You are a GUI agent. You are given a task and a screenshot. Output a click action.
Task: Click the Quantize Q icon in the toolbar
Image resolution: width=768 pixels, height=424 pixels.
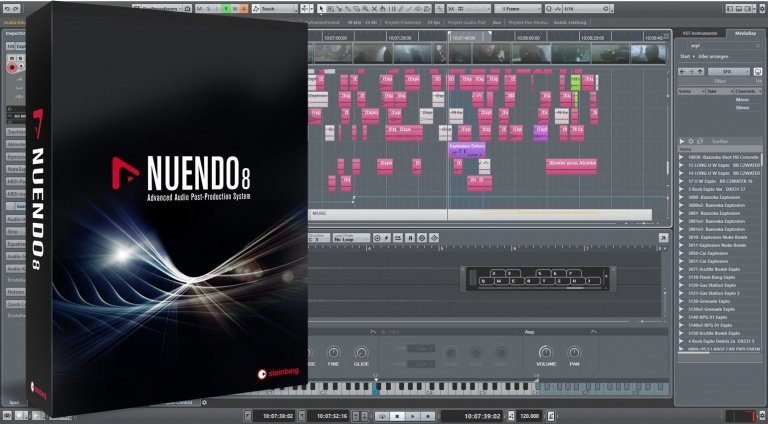549,9
